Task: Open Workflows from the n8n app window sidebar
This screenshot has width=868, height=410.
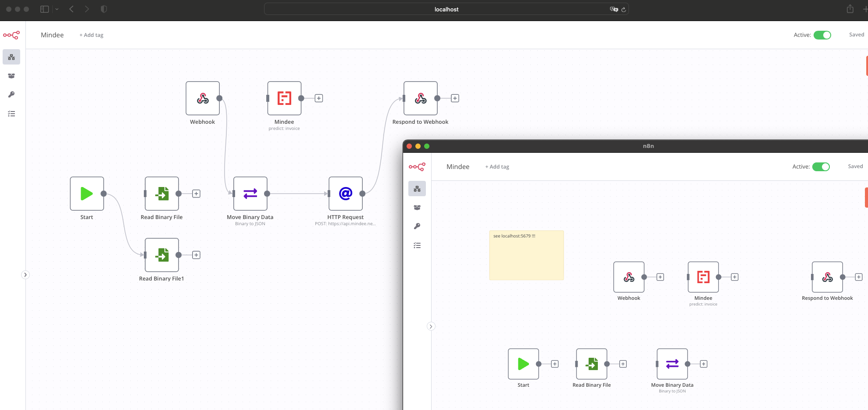Action: click(x=417, y=189)
